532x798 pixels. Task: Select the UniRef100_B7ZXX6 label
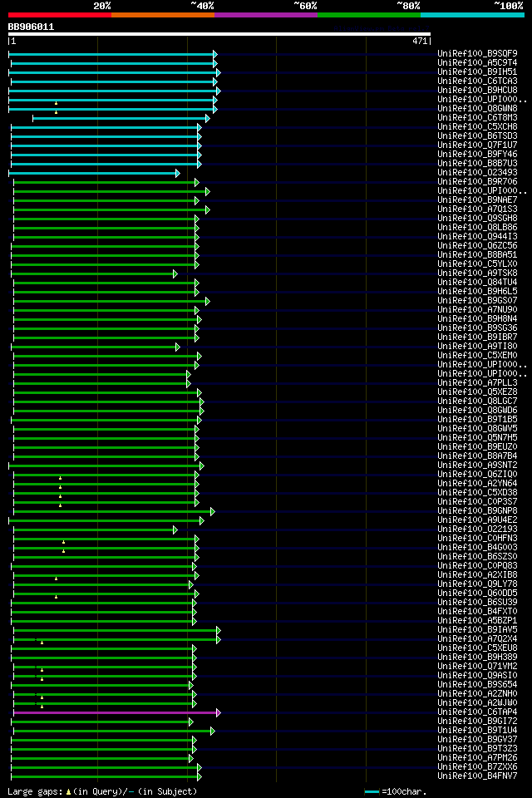pos(477,768)
